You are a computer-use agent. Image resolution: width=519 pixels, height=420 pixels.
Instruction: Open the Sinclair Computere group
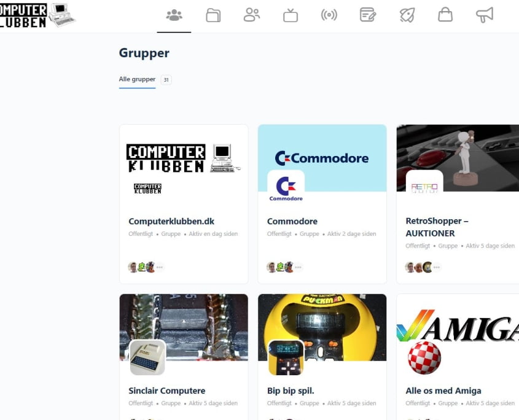[x=167, y=391]
